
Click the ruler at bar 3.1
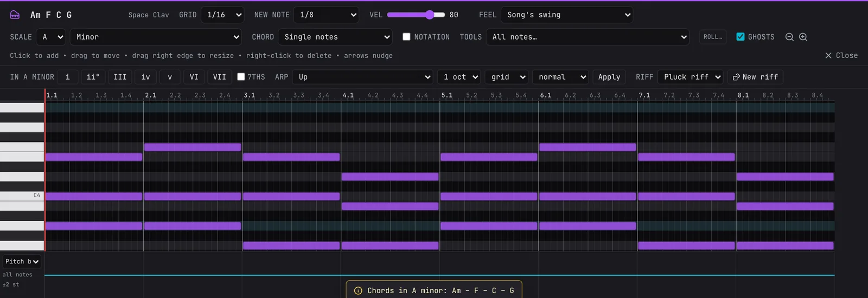[x=249, y=95]
